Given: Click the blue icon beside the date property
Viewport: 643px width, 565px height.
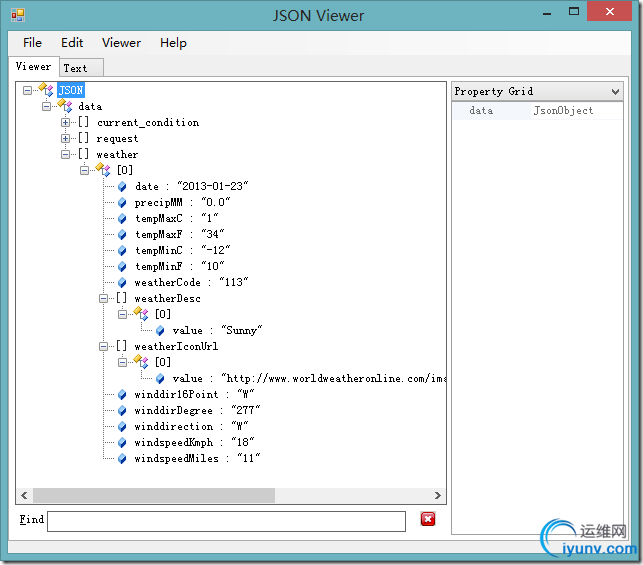Looking at the screenshot, I should click(123, 187).
